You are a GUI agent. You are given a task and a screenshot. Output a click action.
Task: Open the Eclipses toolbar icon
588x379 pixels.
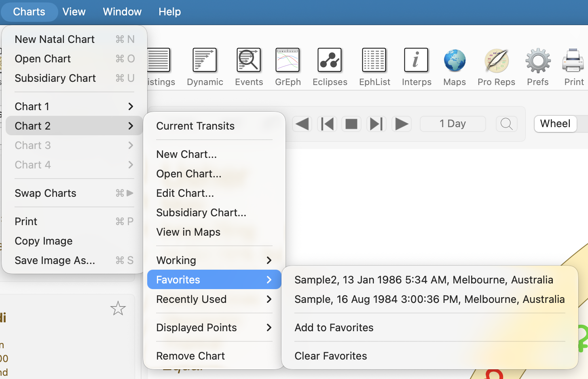pyautogui.click(x=330, y=60)
